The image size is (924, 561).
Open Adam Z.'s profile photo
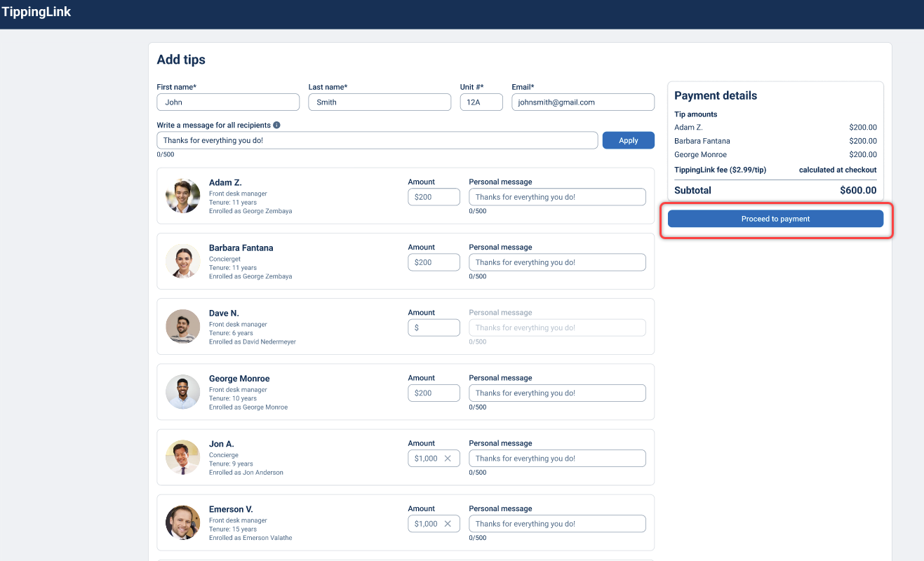click(x=183, y=196)
